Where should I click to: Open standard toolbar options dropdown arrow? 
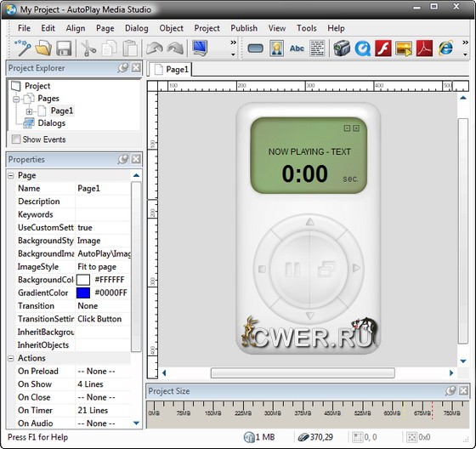pyautogui.click(x=233, y=54)
